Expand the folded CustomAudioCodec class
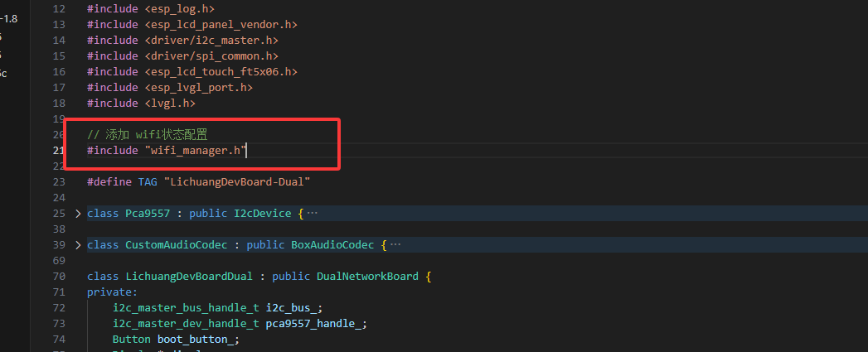868x352 pixels. coord(78,245)
